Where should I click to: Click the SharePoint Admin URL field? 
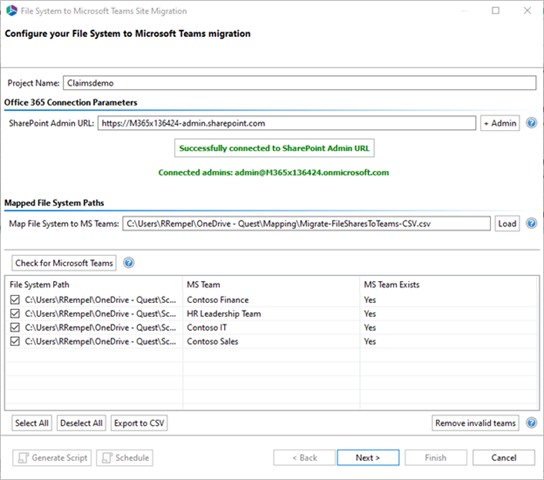(x=287, y=123)
